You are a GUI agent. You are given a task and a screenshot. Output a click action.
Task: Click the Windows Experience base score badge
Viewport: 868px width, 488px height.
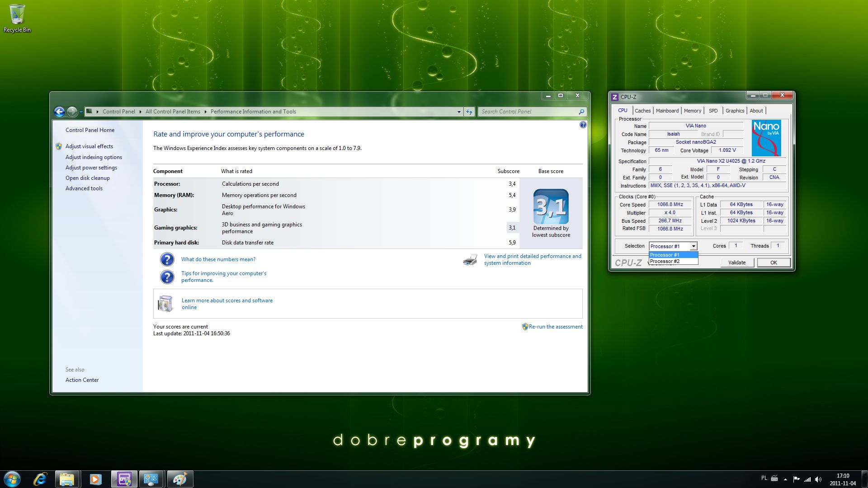pyautogui.click(x=551, y=206)
